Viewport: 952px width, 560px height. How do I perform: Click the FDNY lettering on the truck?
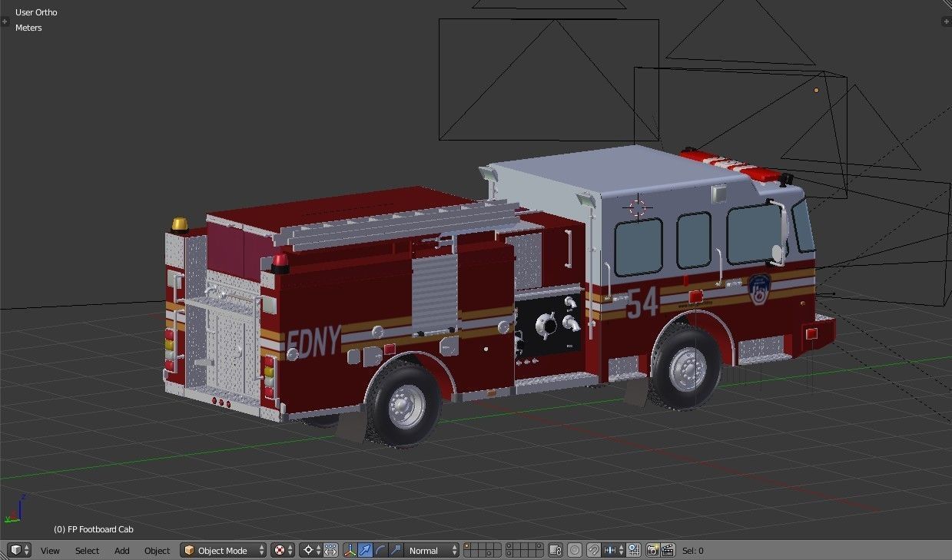click(313, 343)
